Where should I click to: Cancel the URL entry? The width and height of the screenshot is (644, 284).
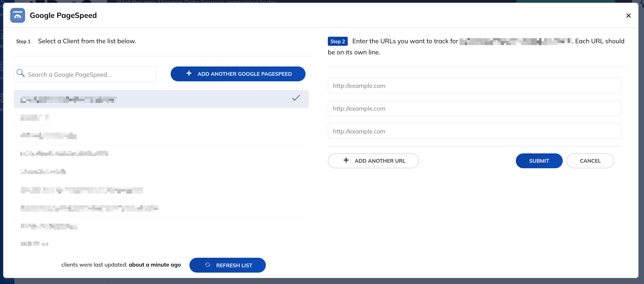[590, 161]
